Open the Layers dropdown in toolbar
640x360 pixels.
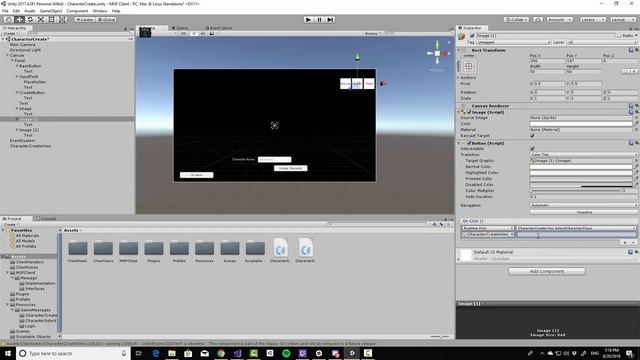(x=592, y=20)
